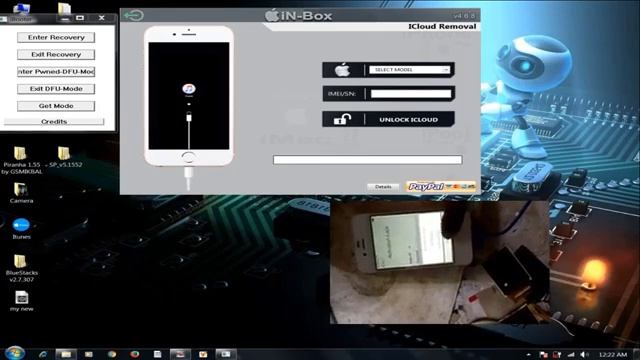Click the network signal tray icon
Image resolution: width=640 pixels, height=360 pixels.
(x=571, y=354)
